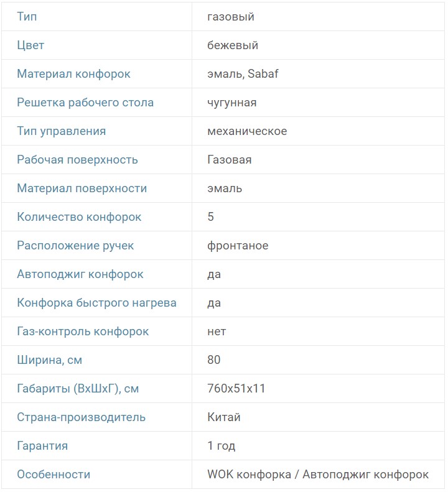The image size is (448, 492).
Task: Select the "Габариты (ВхШхГ), см" label
Action: coord(78,389)
